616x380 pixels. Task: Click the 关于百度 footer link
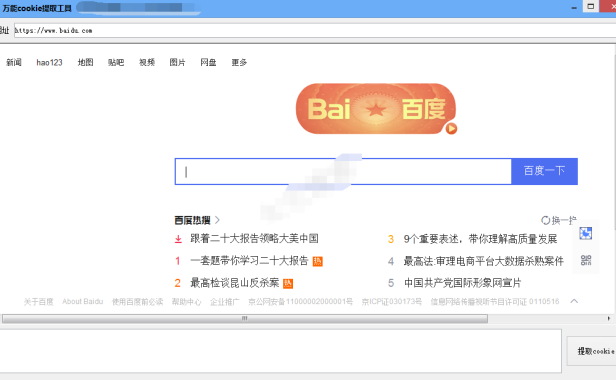coord(38,301)
